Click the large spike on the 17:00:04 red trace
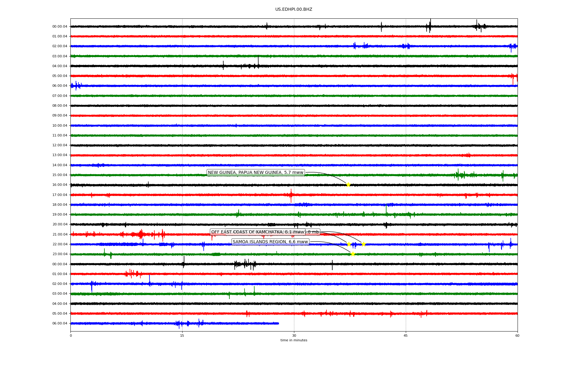The height and width of the screenshot is (368, 588). [291, 196]
